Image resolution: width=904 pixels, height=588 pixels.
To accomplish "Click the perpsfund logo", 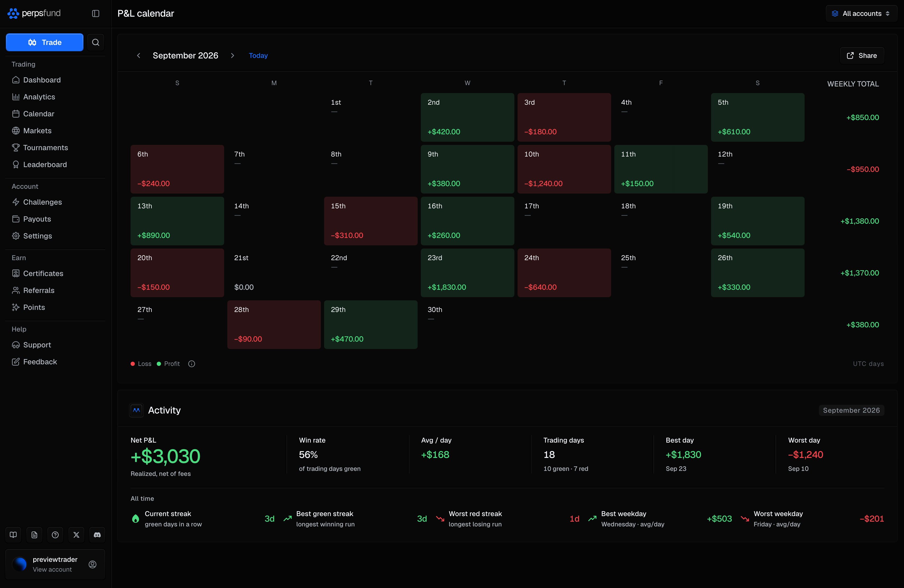I will (34, 13).
